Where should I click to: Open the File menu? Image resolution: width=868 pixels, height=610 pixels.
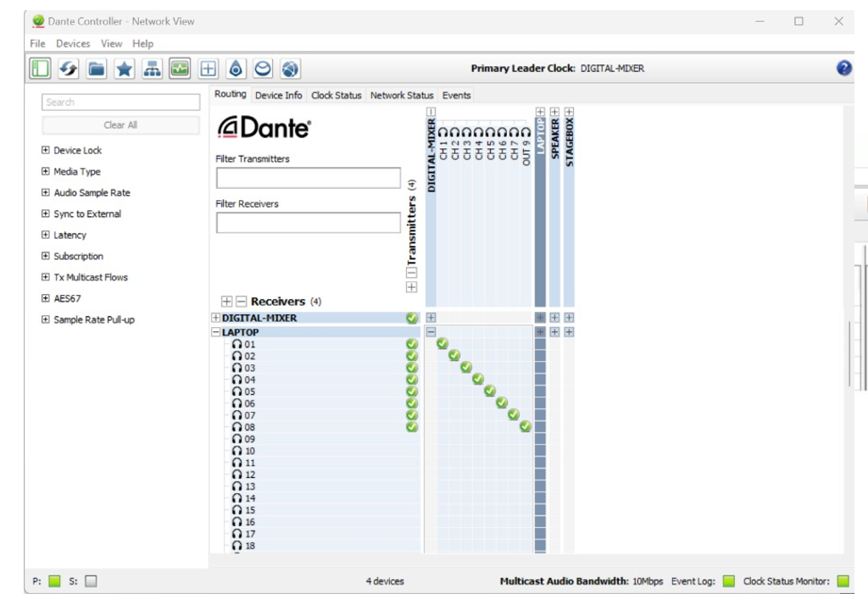point(37,43)
